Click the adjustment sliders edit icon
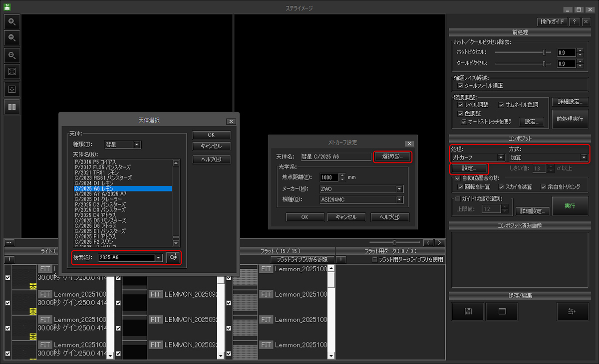 click(x=572, y=312)
